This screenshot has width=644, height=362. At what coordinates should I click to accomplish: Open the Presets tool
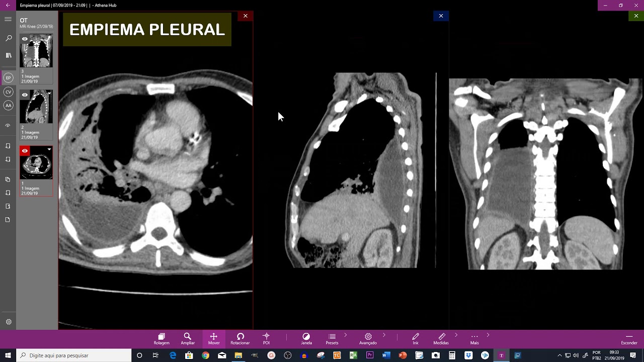pos(332,338)
